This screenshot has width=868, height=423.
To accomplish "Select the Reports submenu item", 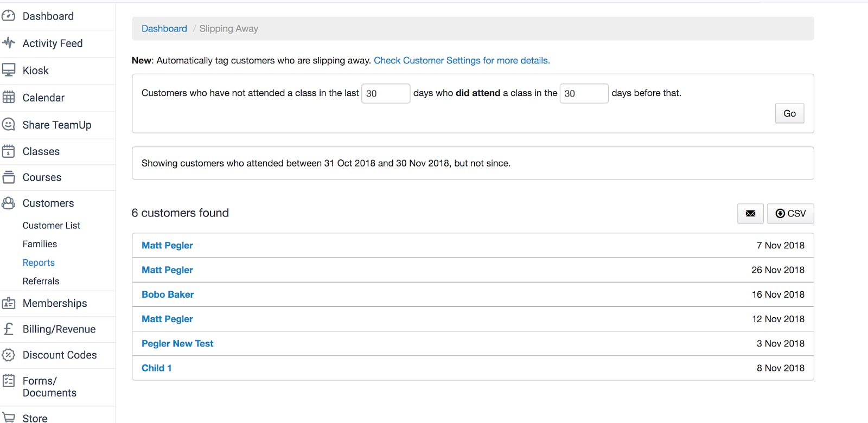I will 39,262.
